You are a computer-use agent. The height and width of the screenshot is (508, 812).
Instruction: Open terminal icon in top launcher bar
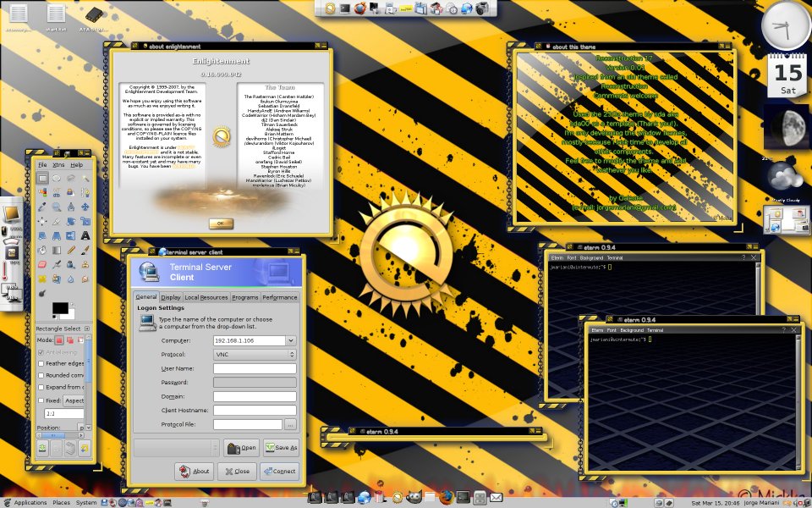(344, 8)
